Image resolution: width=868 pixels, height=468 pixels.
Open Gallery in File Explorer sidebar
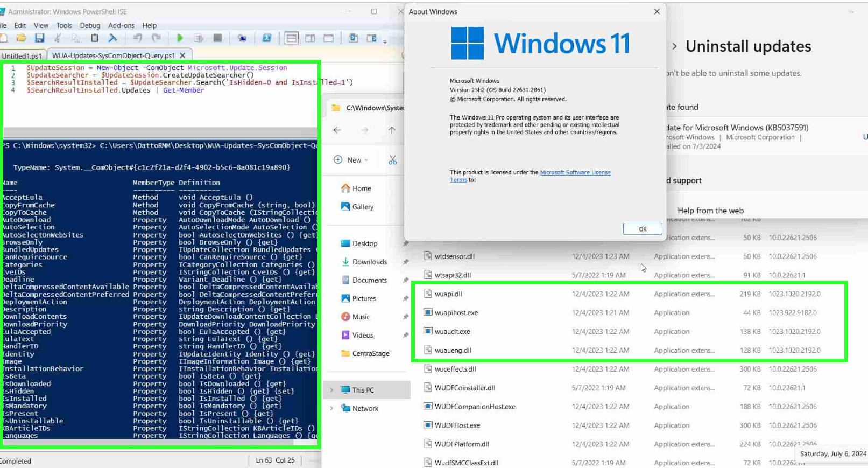(357, 207)
